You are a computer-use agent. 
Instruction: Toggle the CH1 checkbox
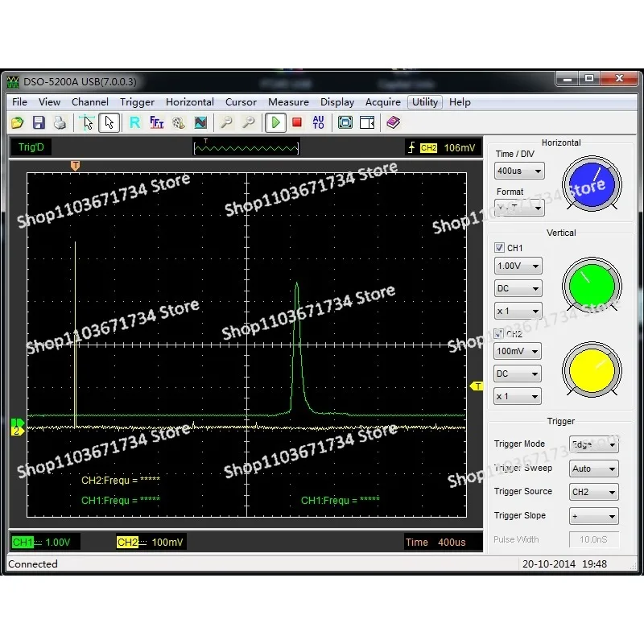point(499,248)
